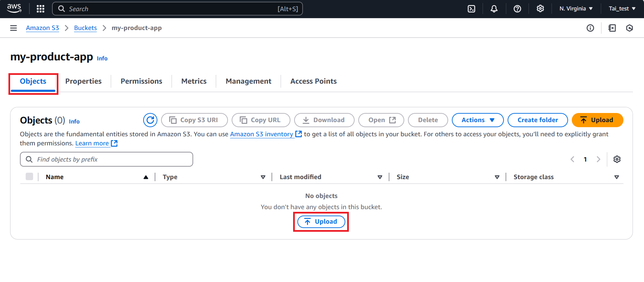644x282 pixels.
Task: Click the Copy S3 URI button
Action: (x=195, y=120)
